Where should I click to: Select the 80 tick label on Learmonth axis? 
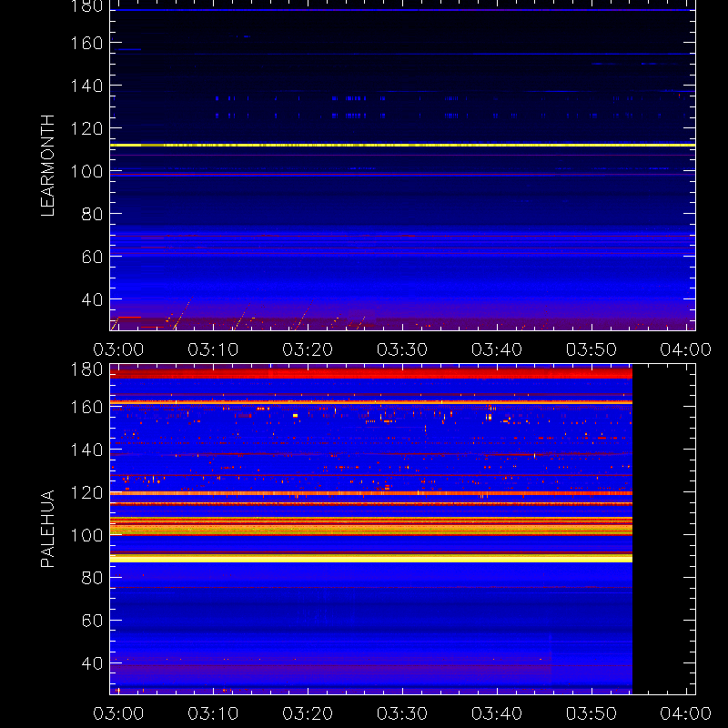(x=93, y=214)
